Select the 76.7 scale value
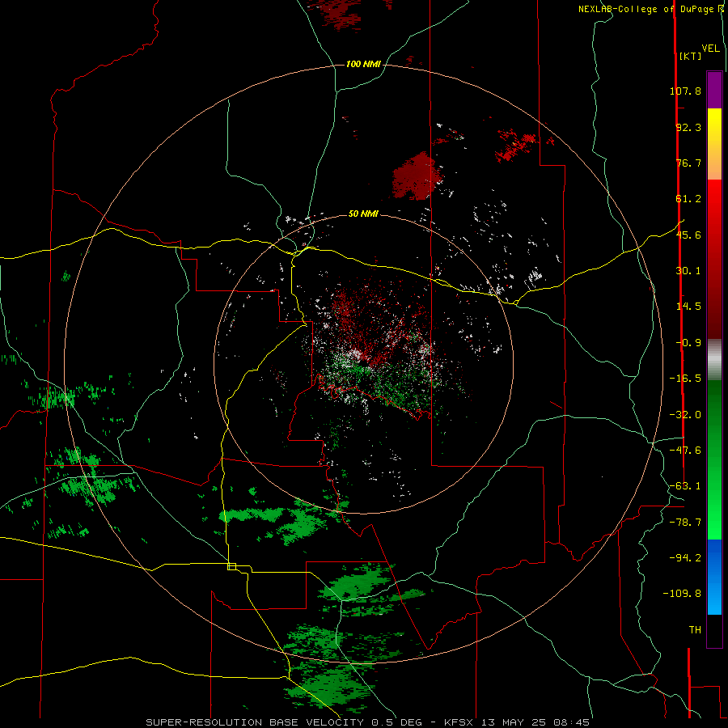Viewport: 728px width, 728px height. [x=688, y=163]
